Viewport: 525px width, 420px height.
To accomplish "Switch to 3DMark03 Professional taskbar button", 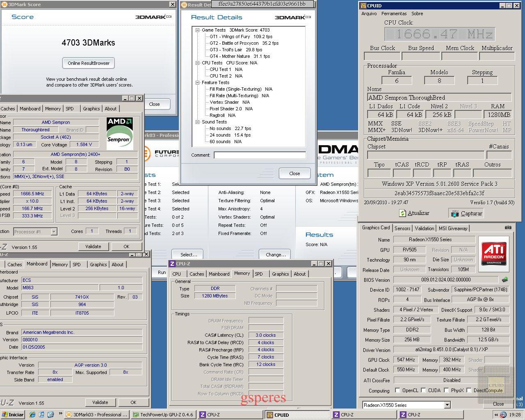I will click(x=97, y=415).
